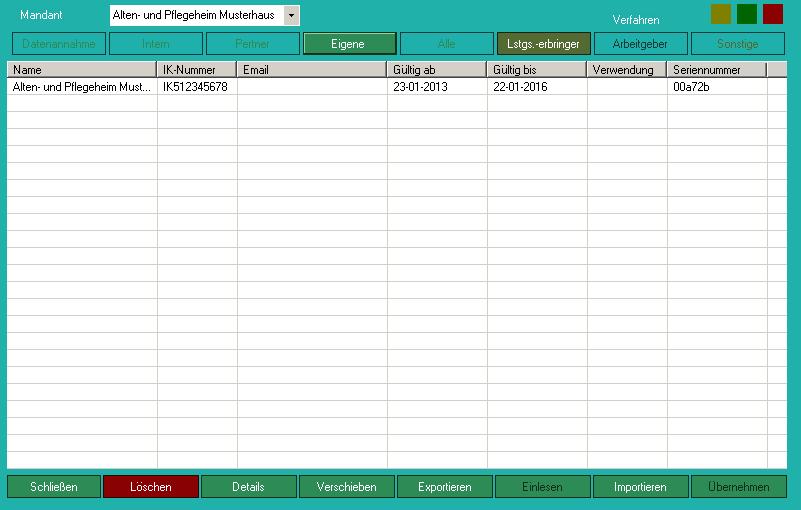
Task: Sort by the Verwendung column header
Action: pos(627,69)
